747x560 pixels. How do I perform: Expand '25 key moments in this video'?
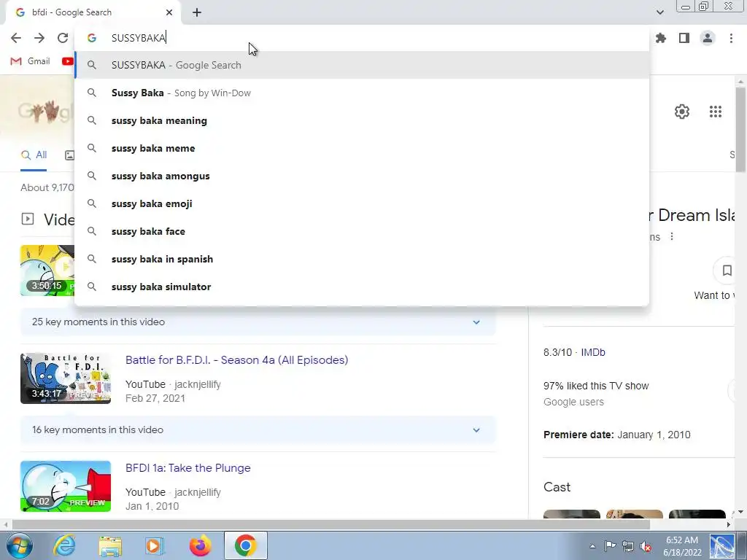tap(258, 322)
